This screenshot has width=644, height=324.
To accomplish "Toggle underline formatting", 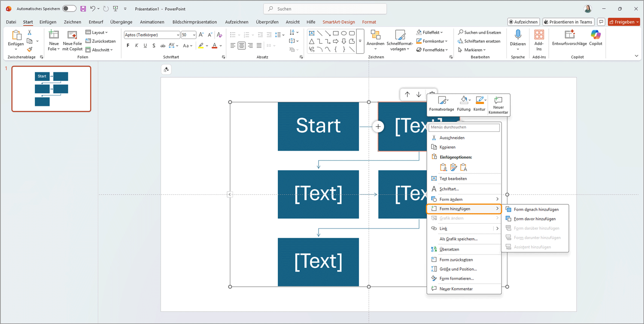I will [145, 45].
